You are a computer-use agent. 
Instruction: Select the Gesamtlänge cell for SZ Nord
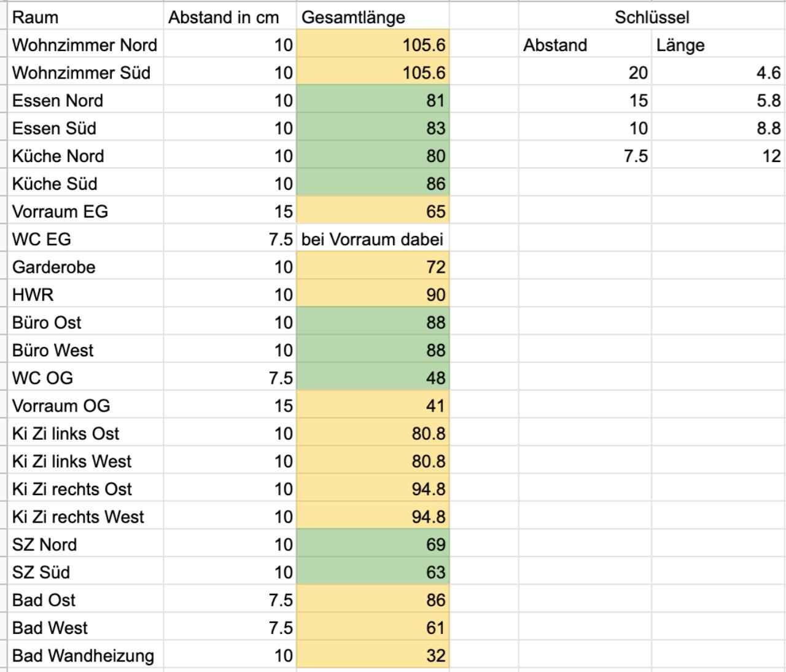coord(373,544)
